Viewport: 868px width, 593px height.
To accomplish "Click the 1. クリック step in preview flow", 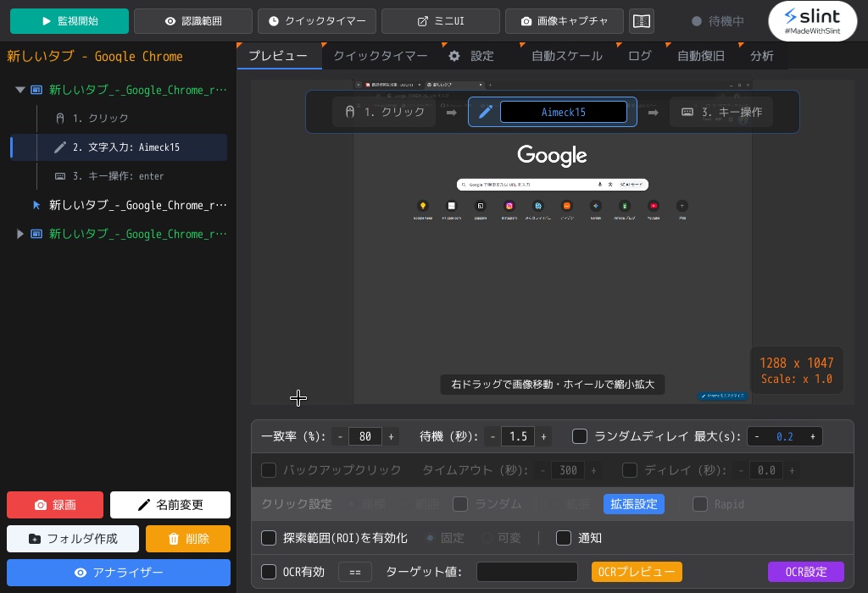I will tap(384, 113).
